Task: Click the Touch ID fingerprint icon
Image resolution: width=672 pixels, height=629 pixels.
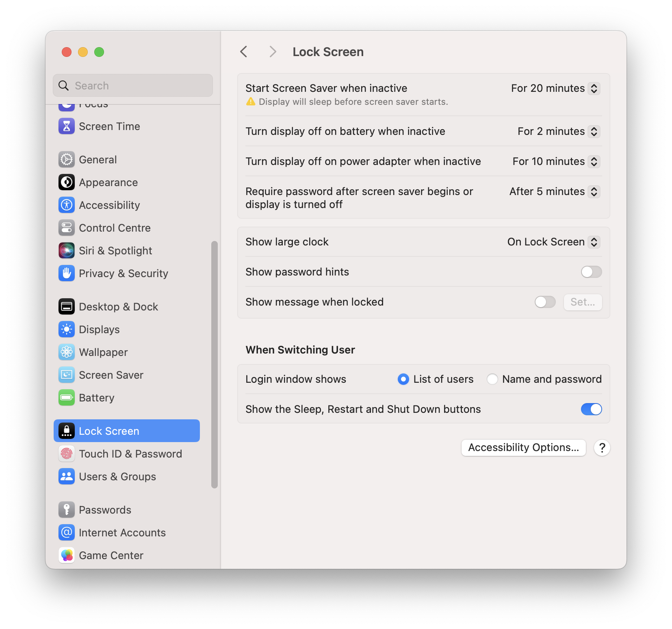Action: [67, 454]
